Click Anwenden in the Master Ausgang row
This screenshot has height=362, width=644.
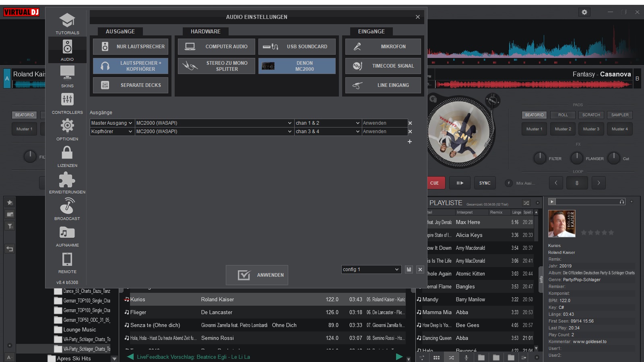tap(384, 123)
